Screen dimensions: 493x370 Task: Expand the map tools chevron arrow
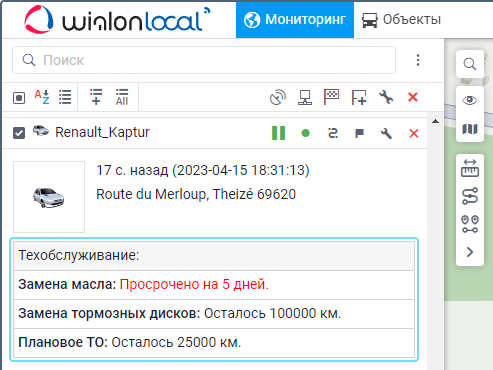click(470, 252)
